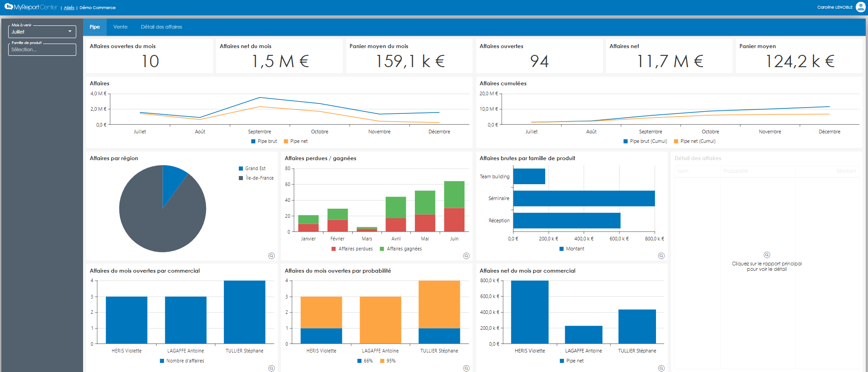
Task: Toggle Pipe net (Cumul) legend swatch
Action: pyautogui.click(x=676, y=141)
